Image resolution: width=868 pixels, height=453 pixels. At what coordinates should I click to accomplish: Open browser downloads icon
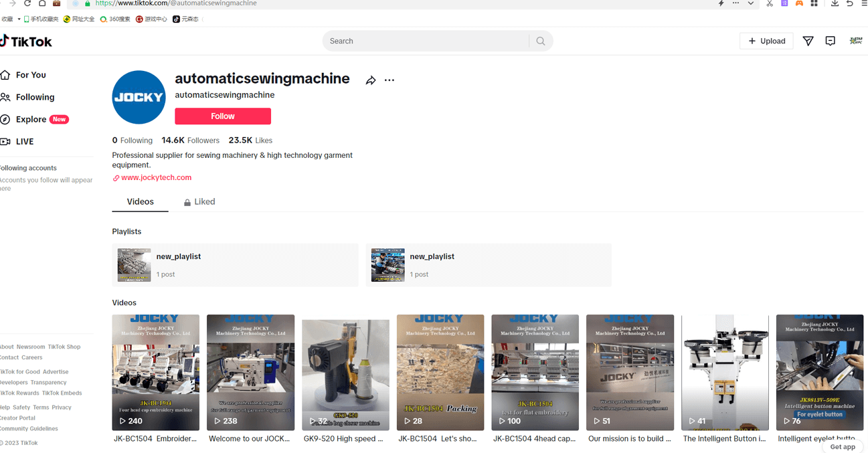[835, 3]
